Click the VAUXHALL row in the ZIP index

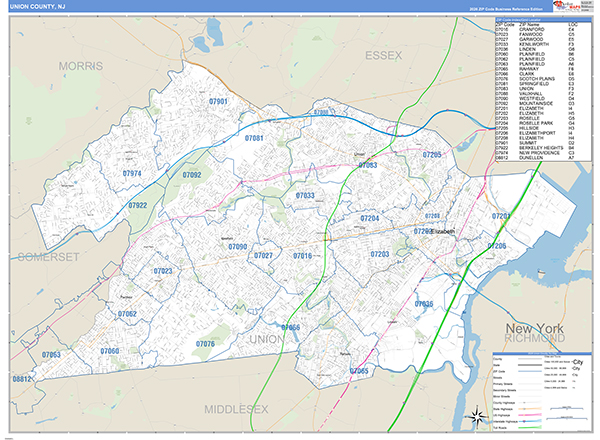(536, 94)
